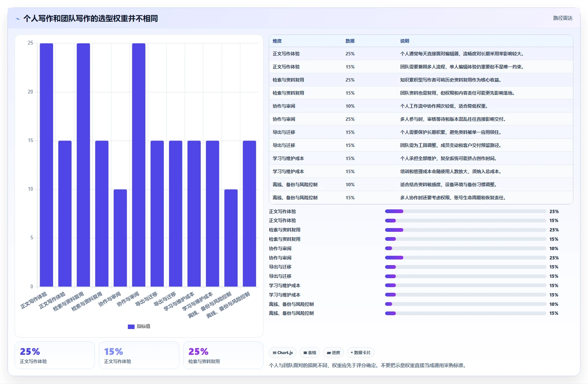Image resolution: width=588 pixels, height=384 pixels.
Task: Select table cell '适合结合资料敏感度、设备环境与备份习惯调整。'
Action: [449, 185]
